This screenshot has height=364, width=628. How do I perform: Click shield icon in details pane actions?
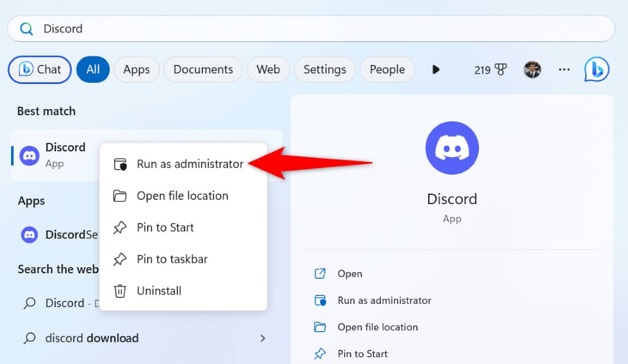pyautogui.click(x=320, y=300)
